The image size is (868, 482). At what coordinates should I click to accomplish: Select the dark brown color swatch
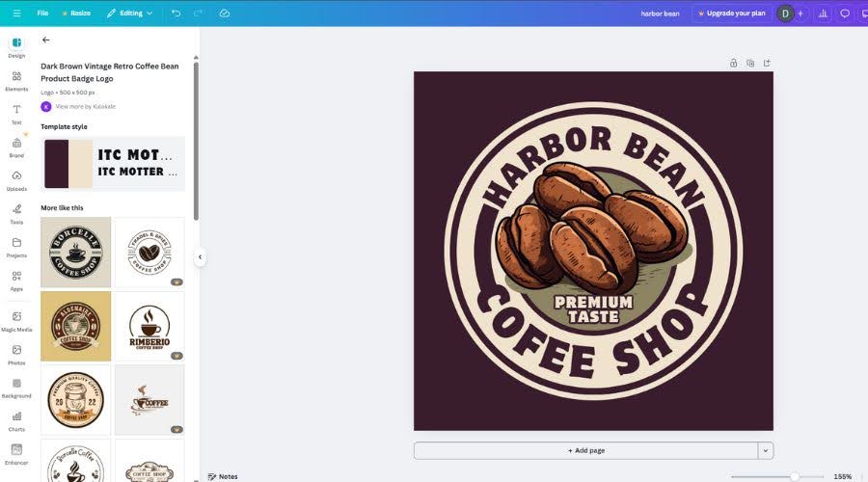pos(57,163)
